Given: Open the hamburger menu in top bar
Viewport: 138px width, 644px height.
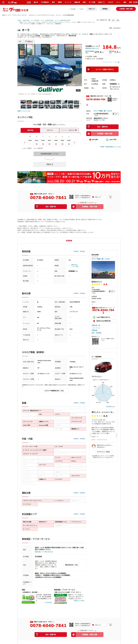Looking at the screenshot, I should click(x=3, y=2).
